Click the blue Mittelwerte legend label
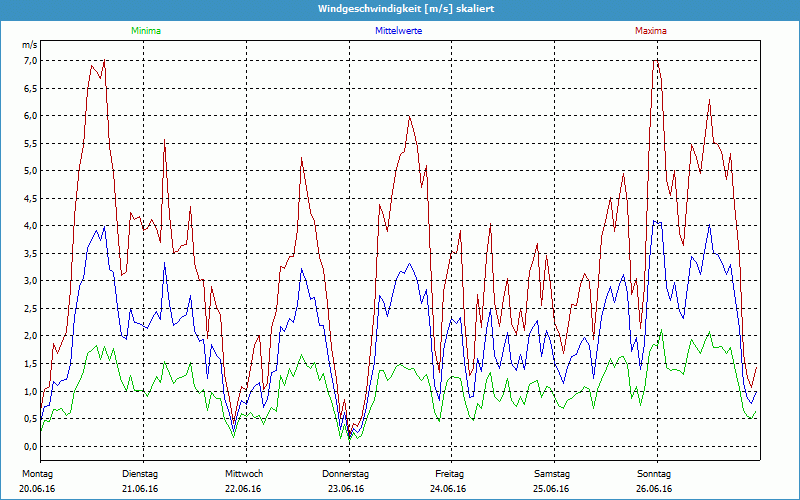This screenshot has height=500, width=800. coord(398,31)
